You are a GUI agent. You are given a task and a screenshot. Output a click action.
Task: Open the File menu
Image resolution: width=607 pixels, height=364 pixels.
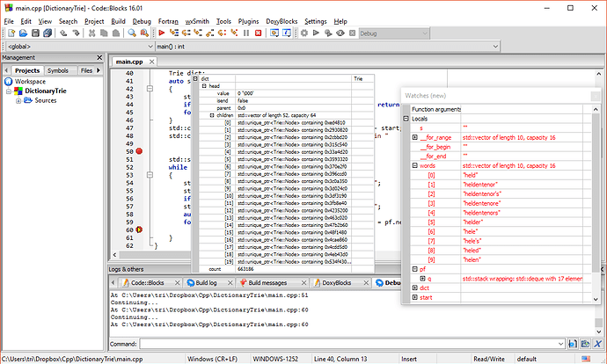[9, 21]
